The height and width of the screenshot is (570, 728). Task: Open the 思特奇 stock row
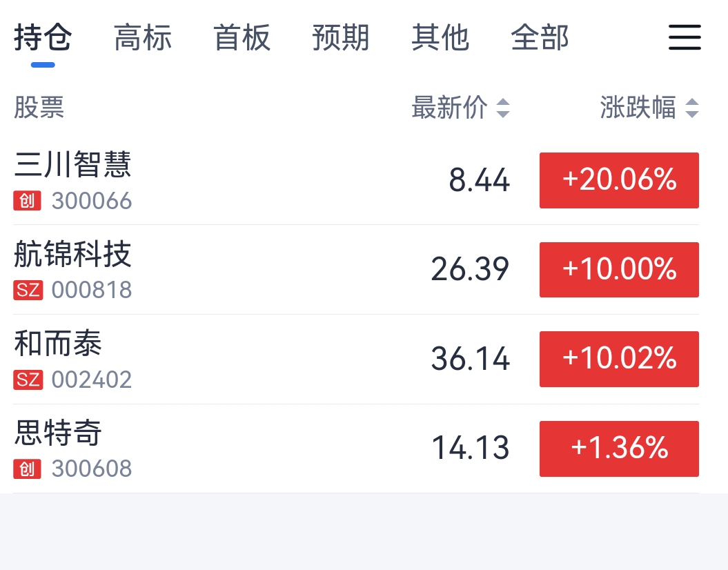(356, 449)
